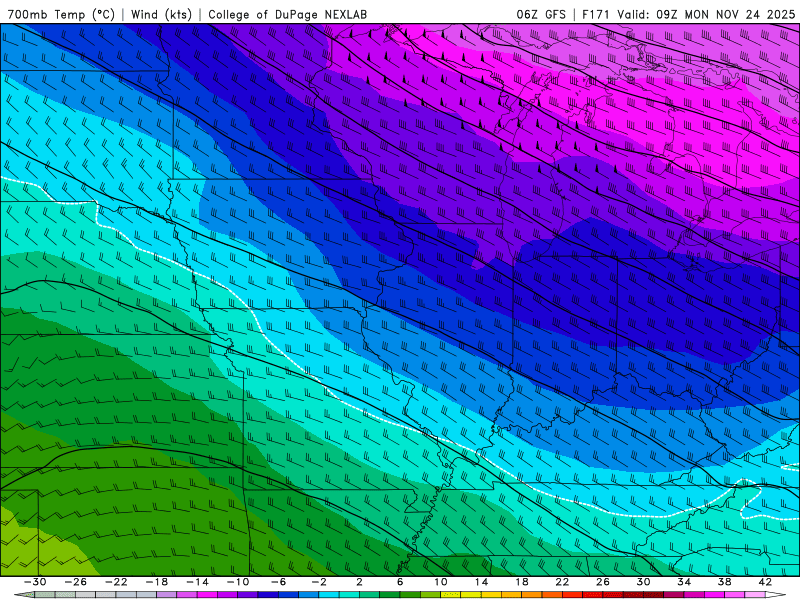This screenshot has height=600, width=800.
Task: Select the −6 label on the color scale
Action: tap(279, 582)
